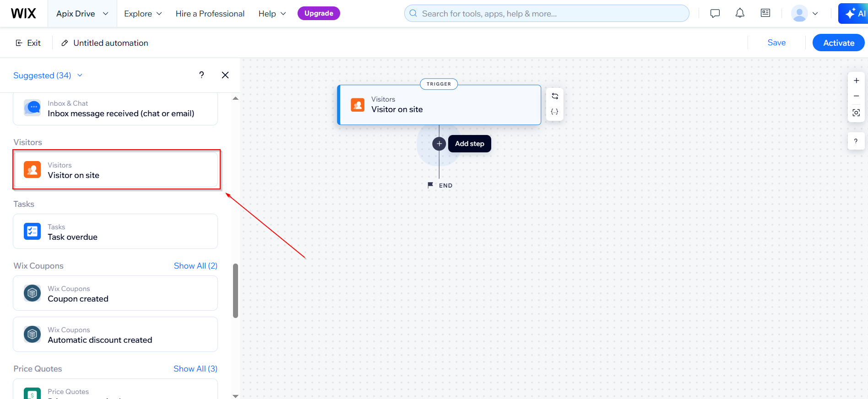The image size is (868, 399).
Task: Zoom in the canvas with plus
Action: 856,81
